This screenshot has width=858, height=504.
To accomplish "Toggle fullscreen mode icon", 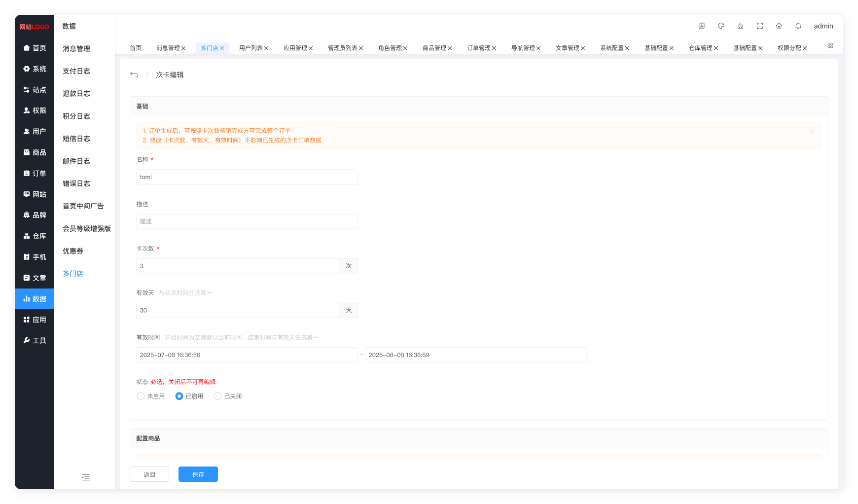I will [x=759, y=26].
